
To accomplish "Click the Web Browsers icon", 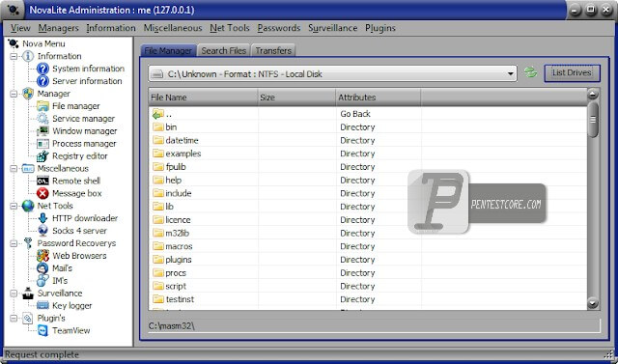I will pos(42,256).
